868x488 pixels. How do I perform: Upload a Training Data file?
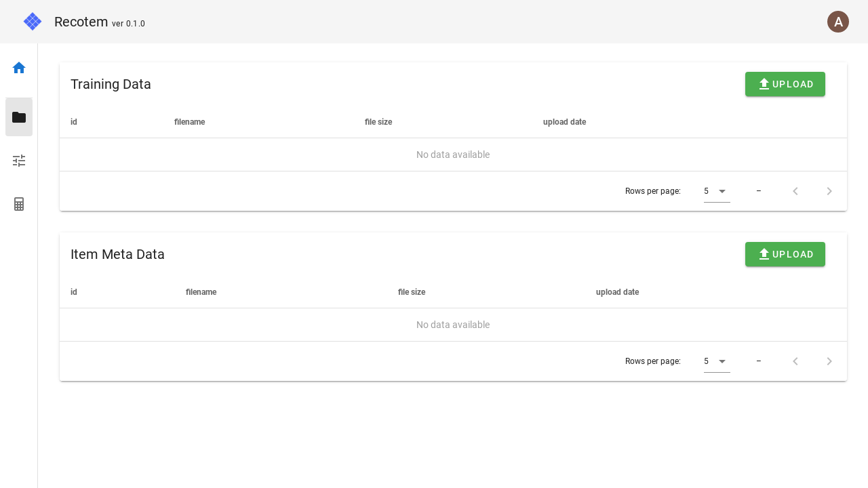[785, 84]
